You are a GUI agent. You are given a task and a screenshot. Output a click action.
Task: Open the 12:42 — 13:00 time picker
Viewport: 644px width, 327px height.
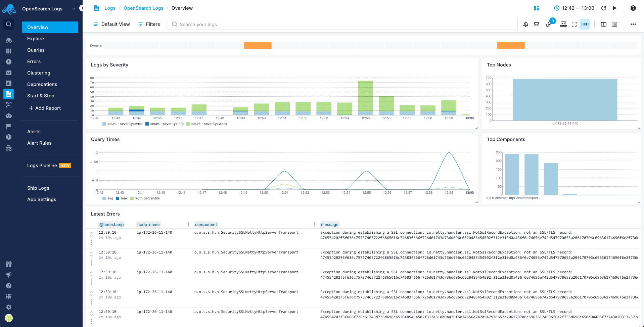click(x=574, y=8)
